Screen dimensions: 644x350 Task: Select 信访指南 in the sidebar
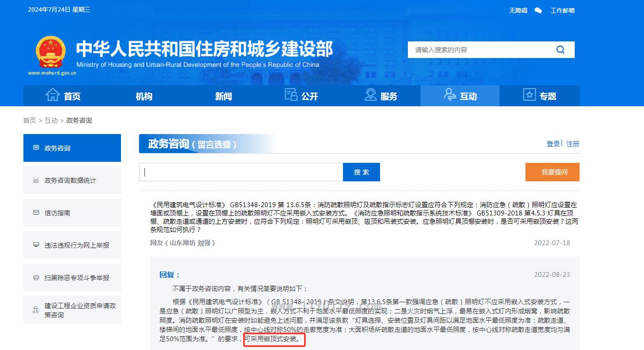pyautogui.click(x=72, y=213)
